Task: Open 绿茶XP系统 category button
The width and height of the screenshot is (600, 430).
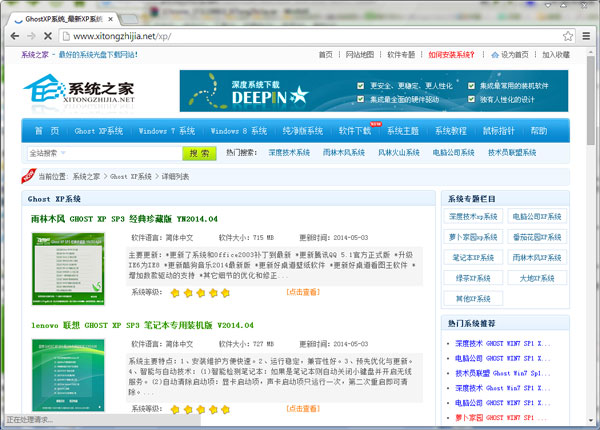Action: tap(473, 278)
